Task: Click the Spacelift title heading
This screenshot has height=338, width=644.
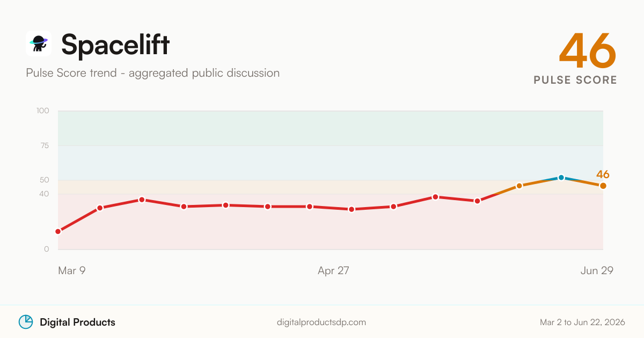Action: click(115, 44)
